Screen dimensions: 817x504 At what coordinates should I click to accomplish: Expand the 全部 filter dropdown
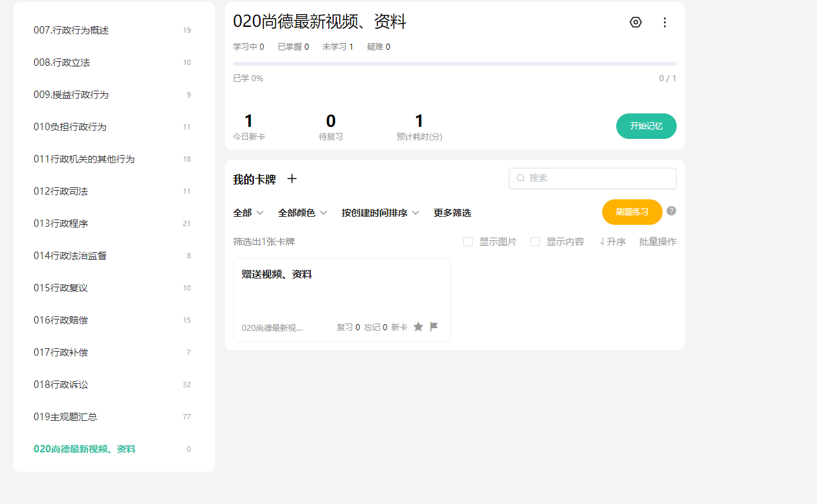pos(248,213)
